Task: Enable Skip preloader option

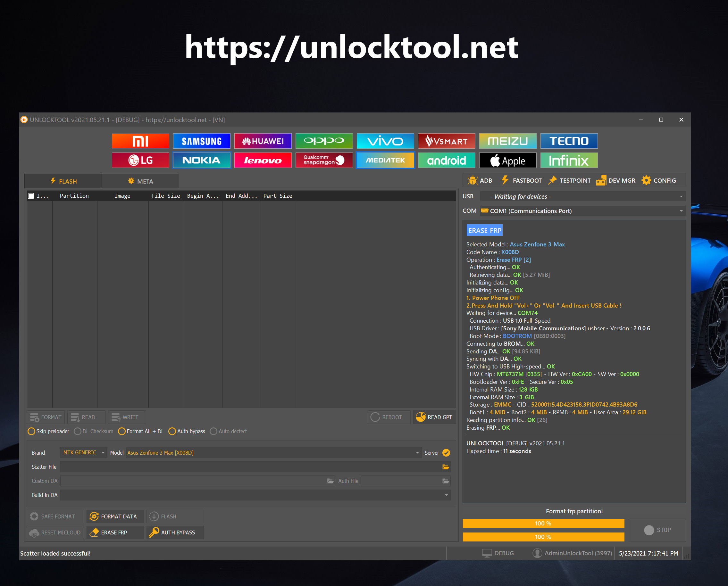Action: [x=48, y=431]
